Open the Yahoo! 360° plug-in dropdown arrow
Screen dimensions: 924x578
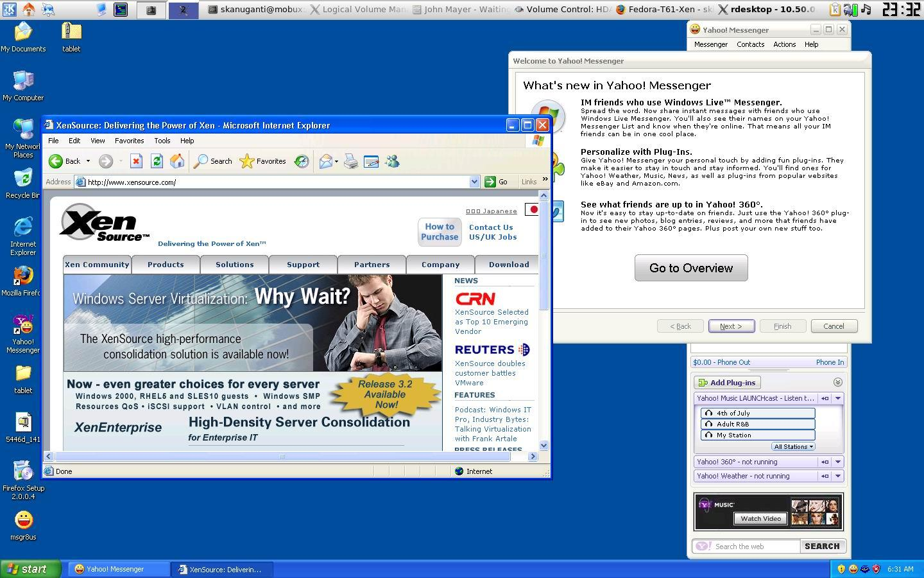pyautogui.click(x=837, y=462)
